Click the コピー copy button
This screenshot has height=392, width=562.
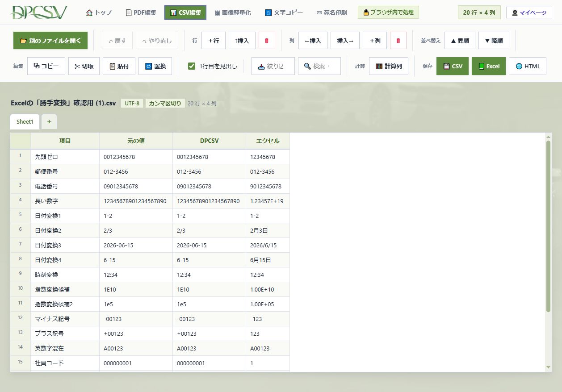46,66
